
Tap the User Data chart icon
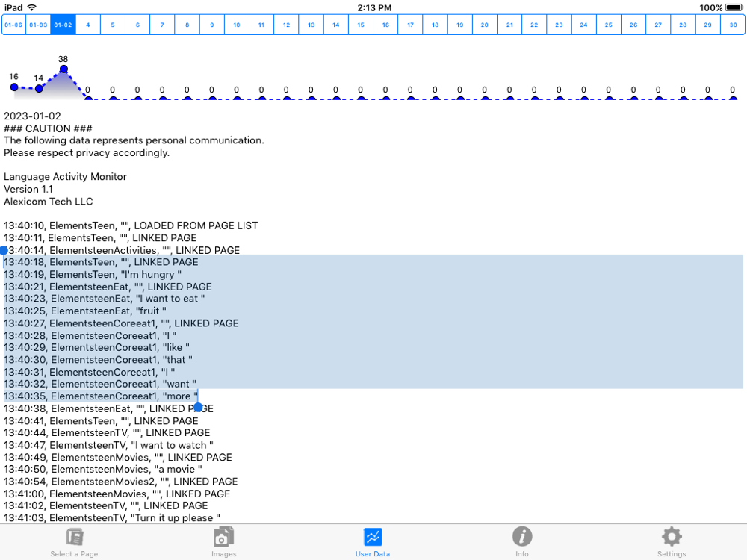point(373,537)
